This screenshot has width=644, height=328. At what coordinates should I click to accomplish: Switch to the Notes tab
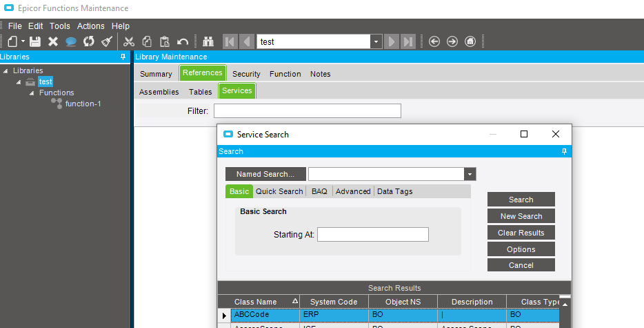tap(321, 74)
